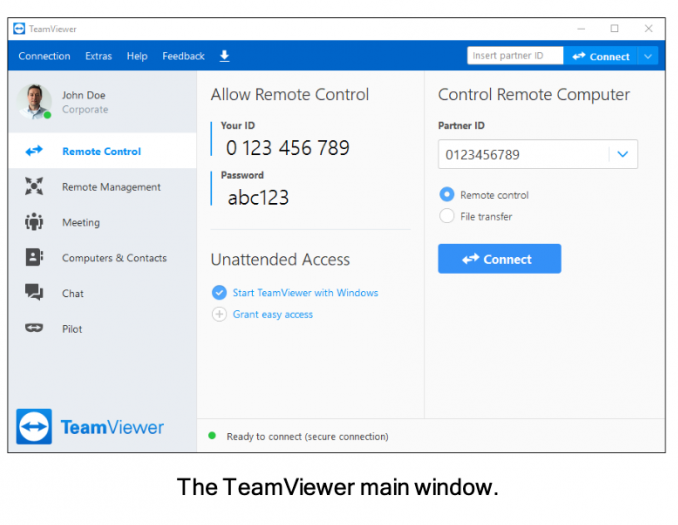678x525 pixels.
Task: Click the large TeamViewer logo at bottom left
Action: click(34, 426)
